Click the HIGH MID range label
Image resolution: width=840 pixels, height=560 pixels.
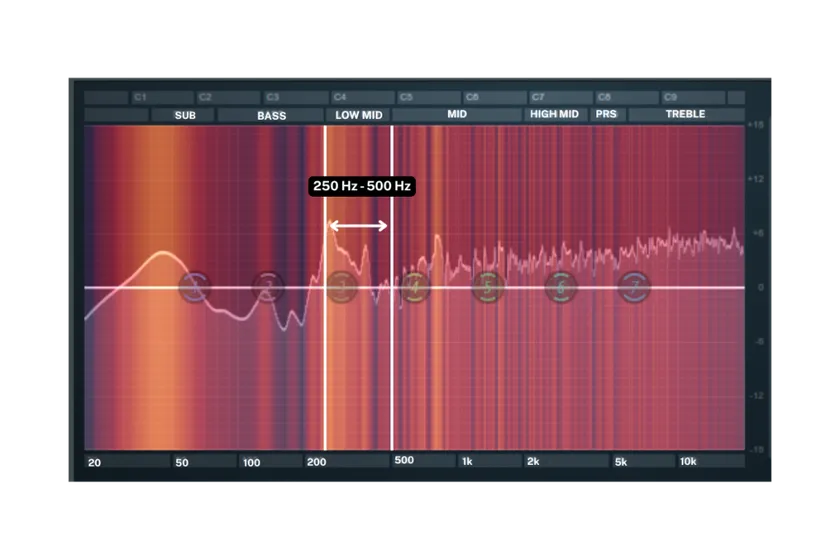pyautogui.click(x=554, y=114)
